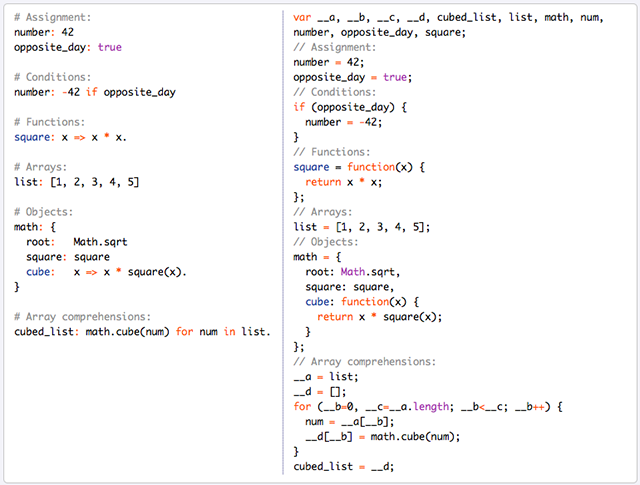This screenshot has width=640, height=485.
Task: Click the line "opposite_day: true" in left pane
Action: [68, 47]
